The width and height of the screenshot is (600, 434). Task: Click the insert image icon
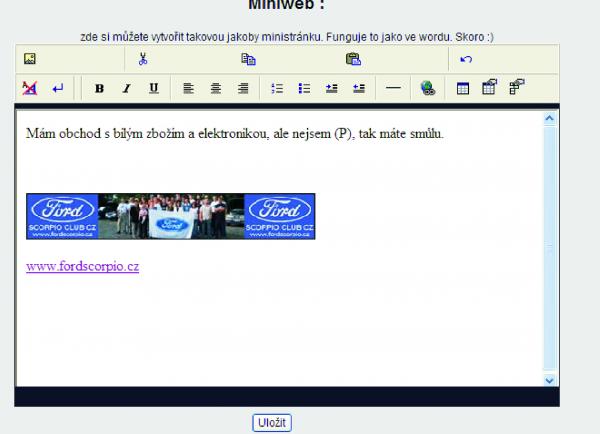click(30, 59)
